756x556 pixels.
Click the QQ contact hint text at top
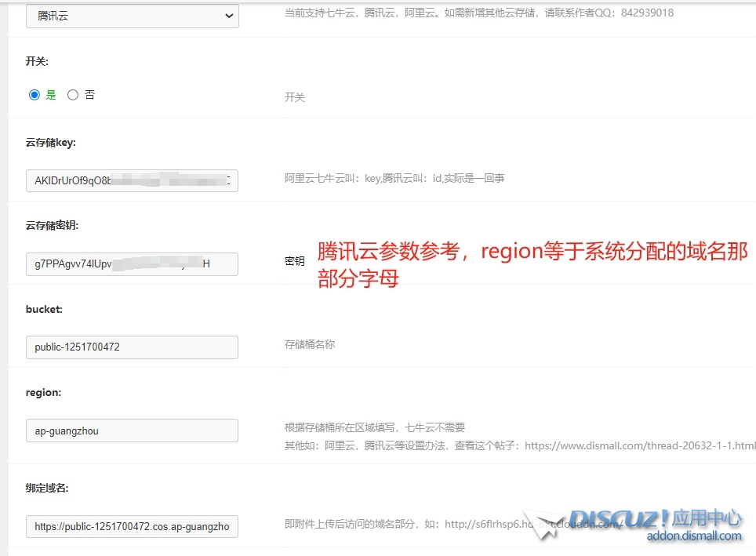[478, 13]
